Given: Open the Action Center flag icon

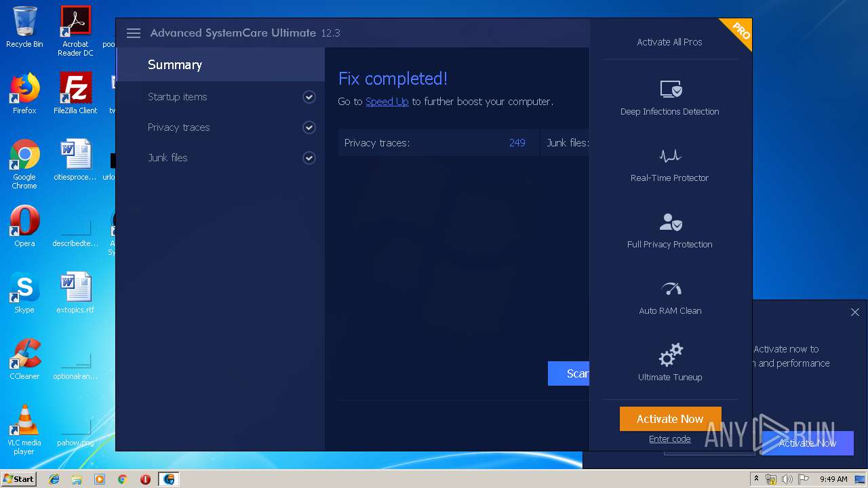Looking at the screenshot, I should pyautogui.click(x=804, y=479).
